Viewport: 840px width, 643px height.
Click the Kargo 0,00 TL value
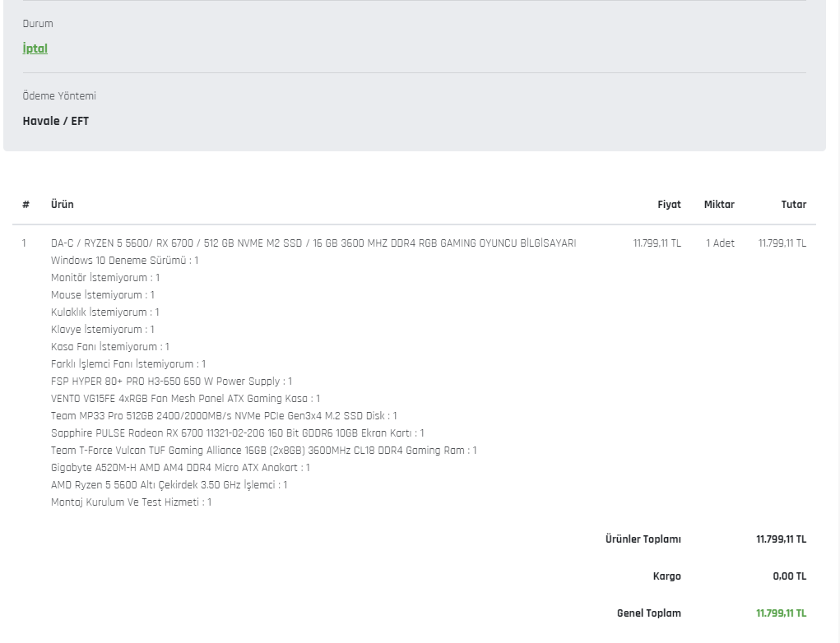(789, 576)
